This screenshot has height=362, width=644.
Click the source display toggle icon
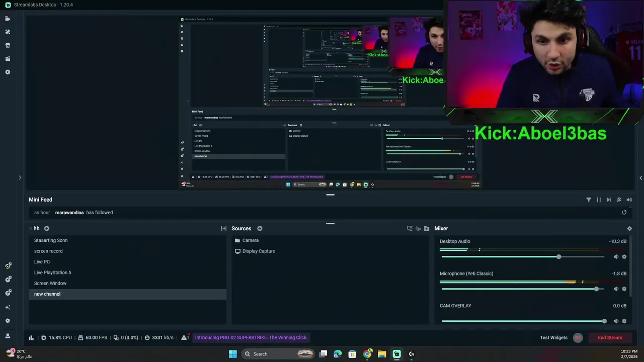[x=410, y=228]
